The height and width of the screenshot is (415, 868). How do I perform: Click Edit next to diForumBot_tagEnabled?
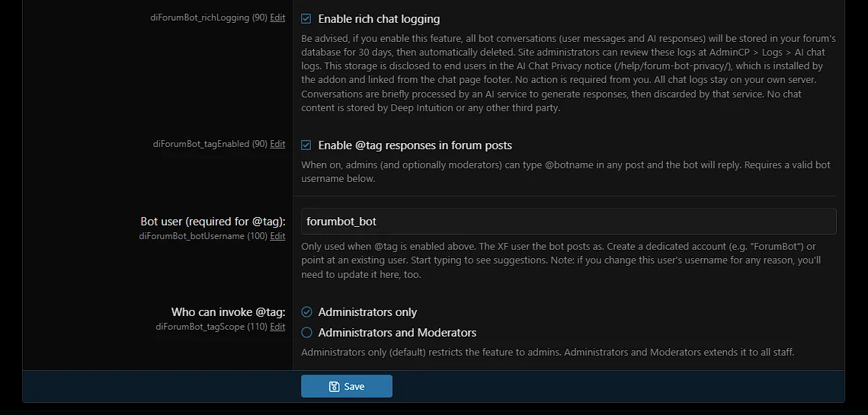point(277,144)
